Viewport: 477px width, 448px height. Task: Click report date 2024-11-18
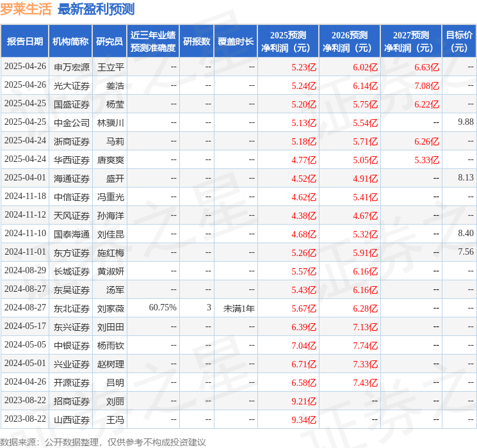click(x=25, y=196)
